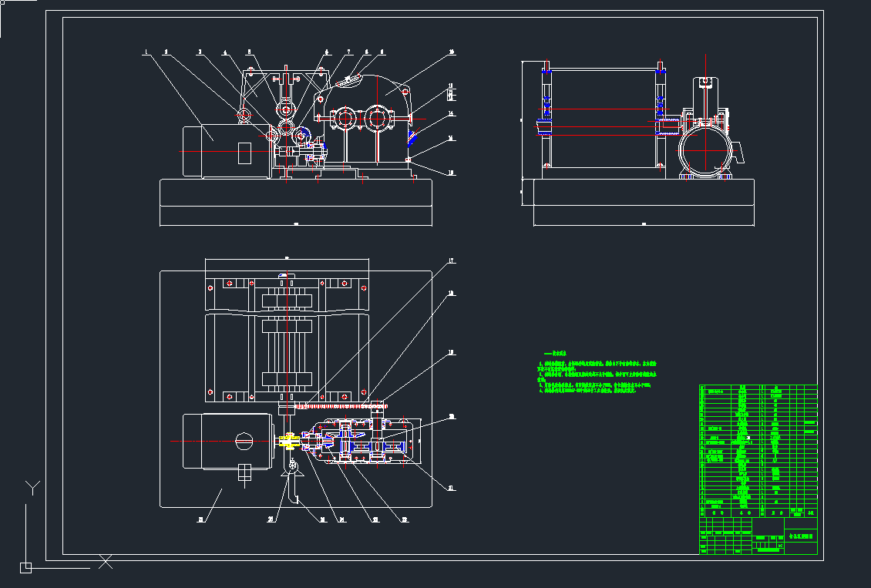Click the UCS origin square marker
871x588 pixels.
(x=25, y=568)
